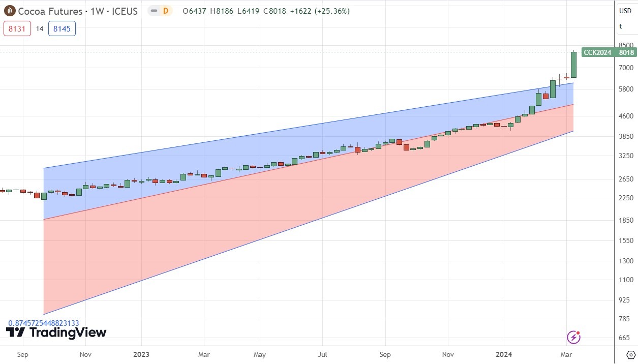Click the orange D delayed-data badge
The width and height of the screenshot is (638, 364).
(x=166, y=11)
